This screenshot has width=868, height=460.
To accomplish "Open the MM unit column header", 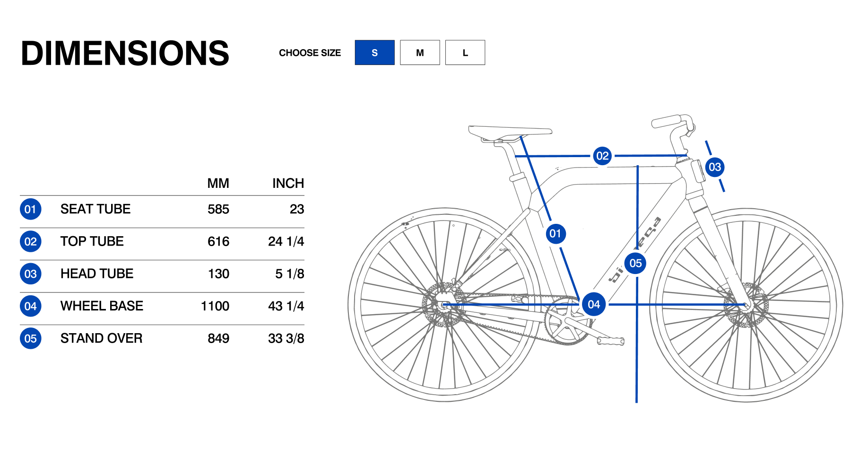I will click(219, 183).
